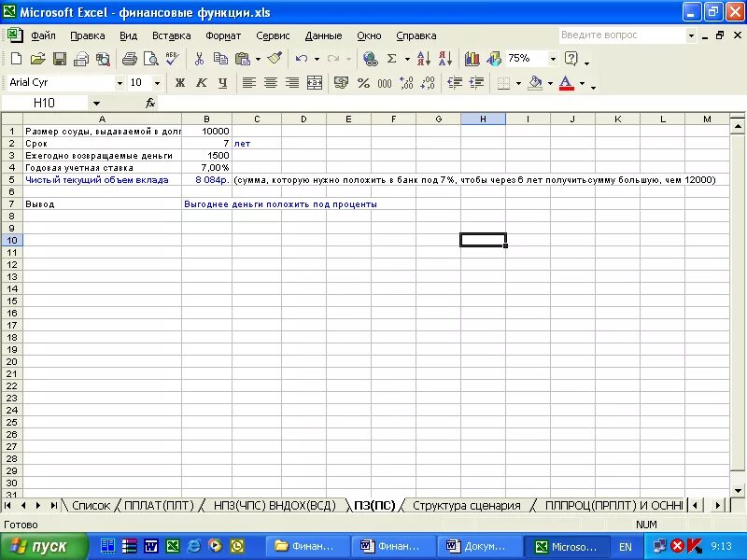This screenshot has height=560, width=747.
Task: Sort ascending with the A-Я down icon
Action: tap(423, 59)
